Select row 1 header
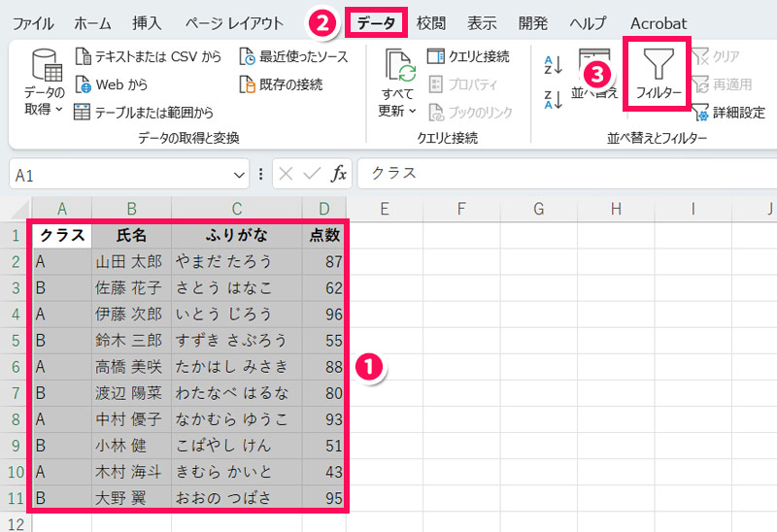777x532 pixels. click(x=16, y=235)
